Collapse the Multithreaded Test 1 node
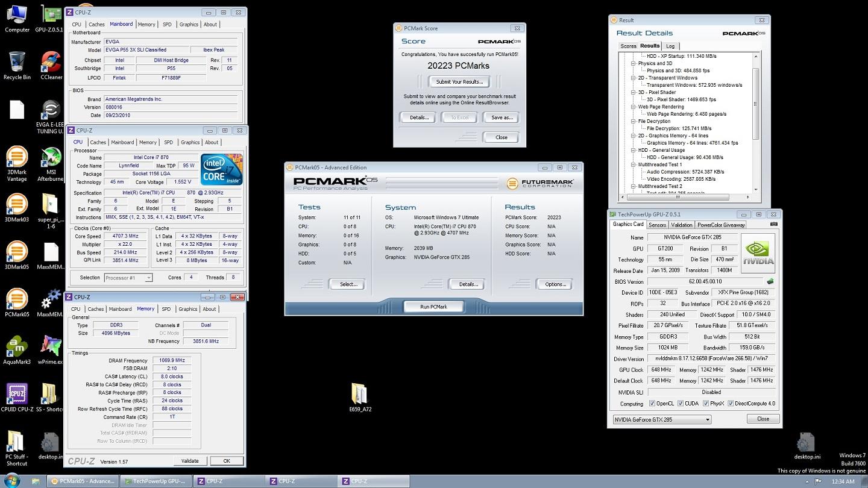 point(634,164)
